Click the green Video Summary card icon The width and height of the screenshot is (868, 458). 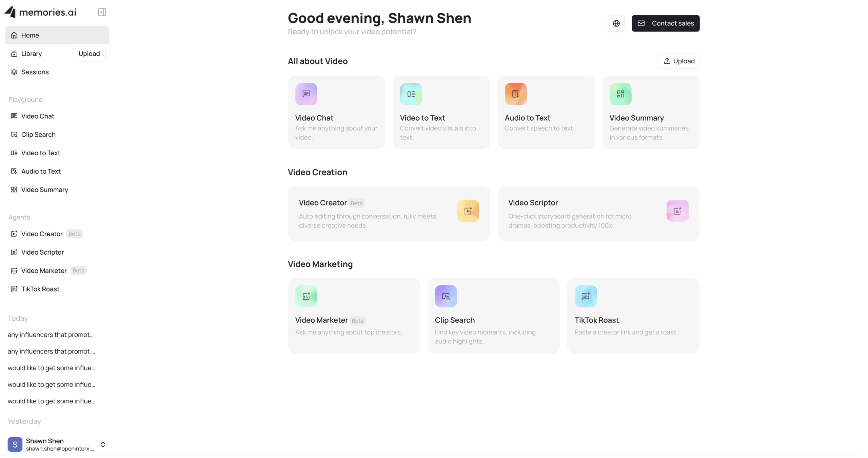(x=620, y=94)
